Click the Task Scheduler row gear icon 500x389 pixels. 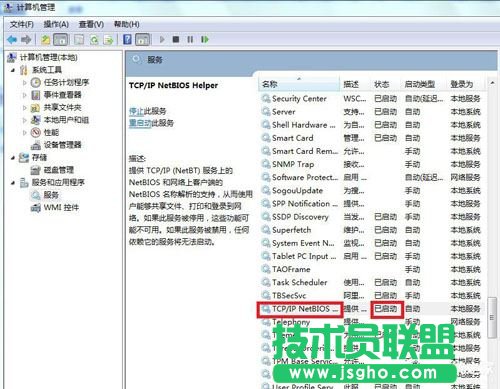click(x=266, y=282)
